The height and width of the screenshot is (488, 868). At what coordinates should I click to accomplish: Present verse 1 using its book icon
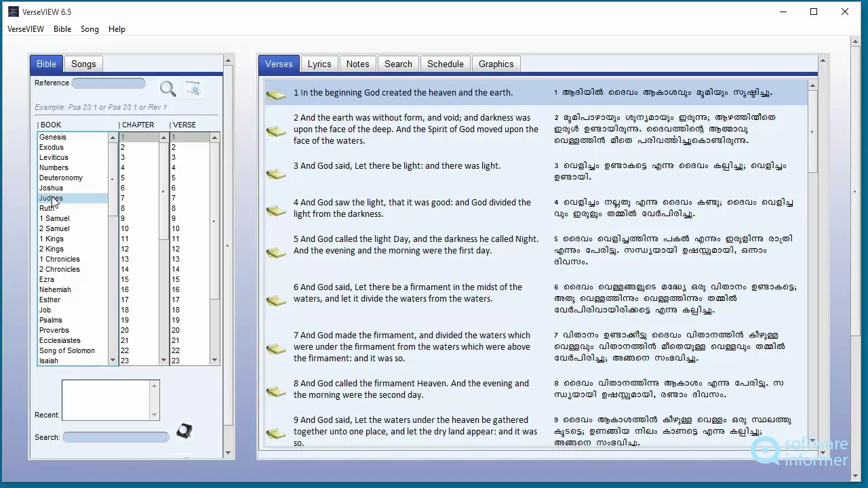(276, 95)
